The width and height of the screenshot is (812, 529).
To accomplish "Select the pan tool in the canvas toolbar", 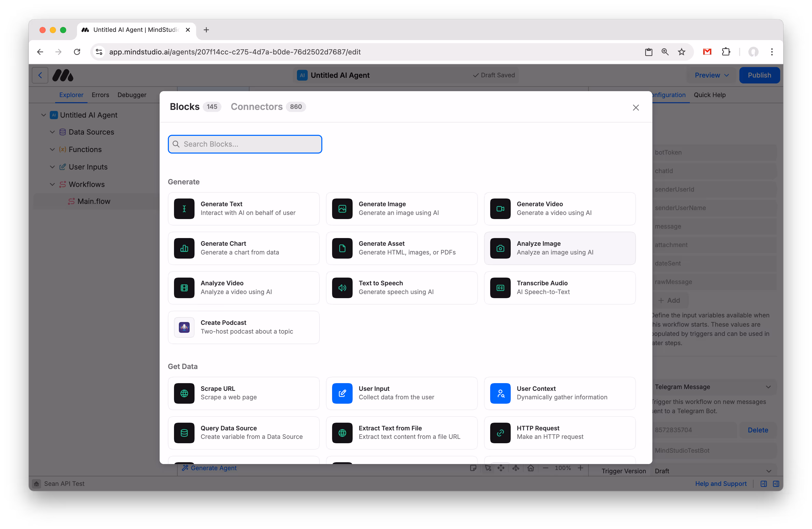I will tap(501, 468).
